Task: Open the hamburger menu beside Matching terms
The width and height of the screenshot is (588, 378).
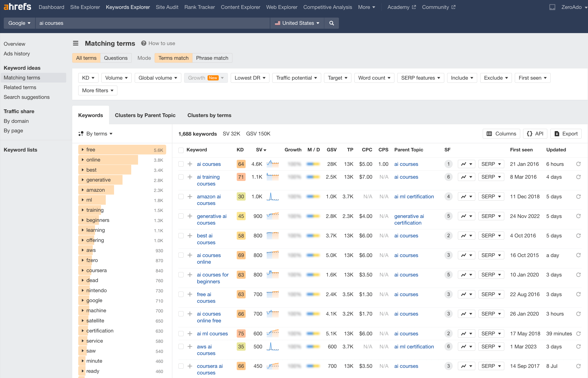Action: 76,43
